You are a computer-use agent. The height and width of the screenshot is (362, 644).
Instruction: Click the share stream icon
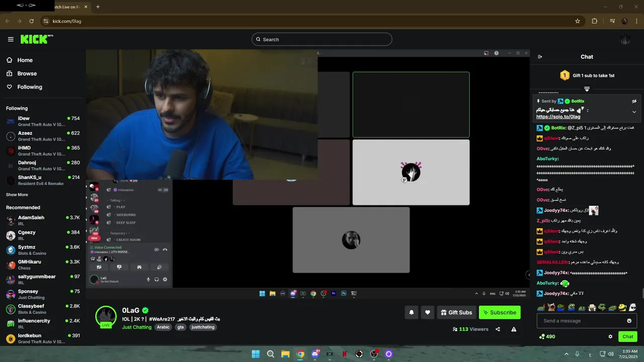pyautogui.click(x=498, y=329)
